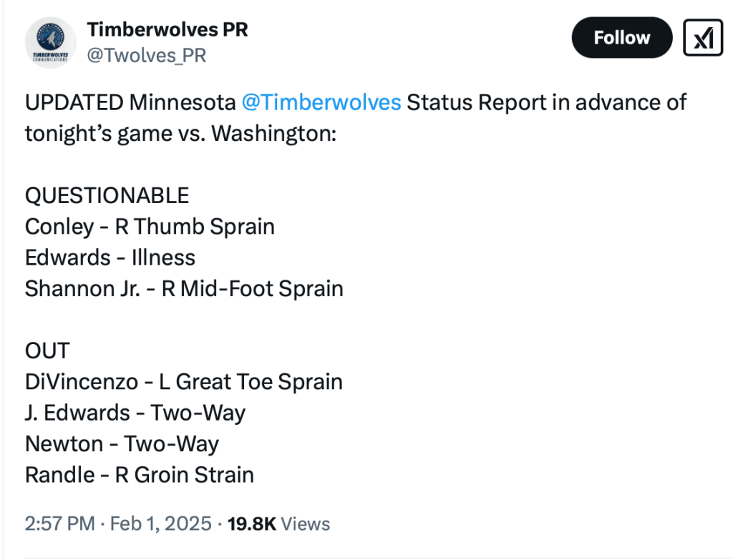The height and width of the screenshot is (560, 733).
Task: Click the OUT heading text
Action: tap(47, 350)
